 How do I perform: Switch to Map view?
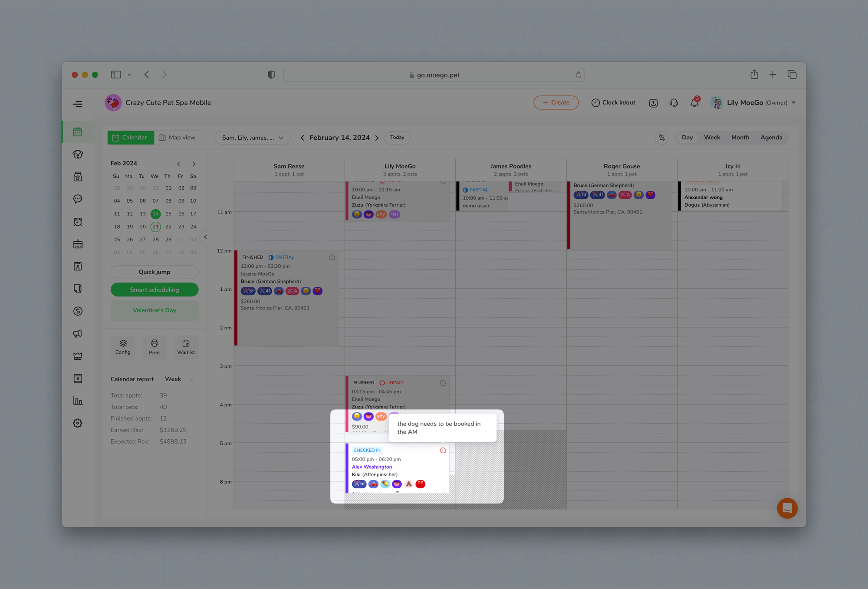coord(177,138)
